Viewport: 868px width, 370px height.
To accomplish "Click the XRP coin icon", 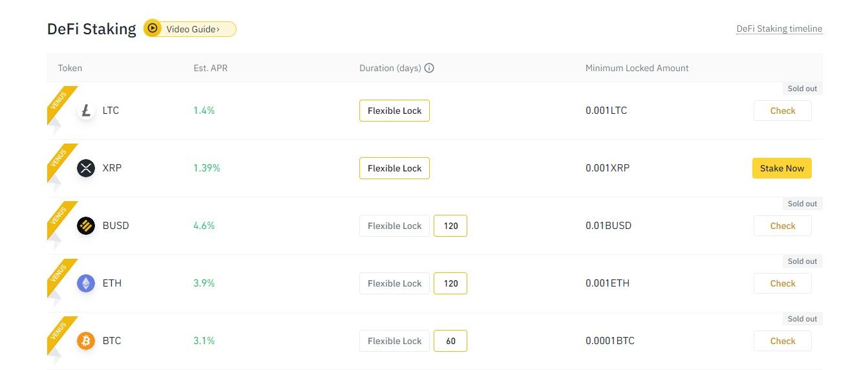I will tap(86, 168).
